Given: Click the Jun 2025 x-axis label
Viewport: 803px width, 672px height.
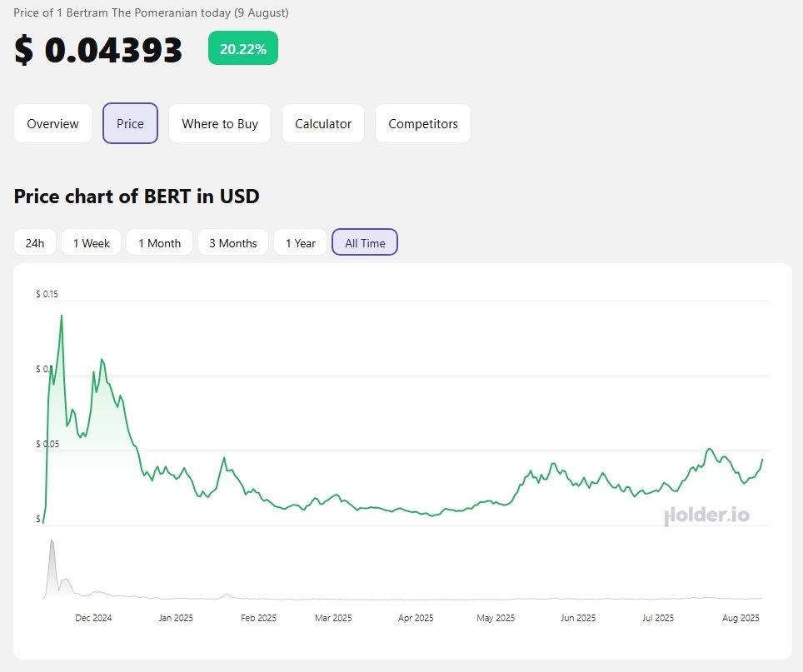Looking at the screenshot, I should point(578,618).
